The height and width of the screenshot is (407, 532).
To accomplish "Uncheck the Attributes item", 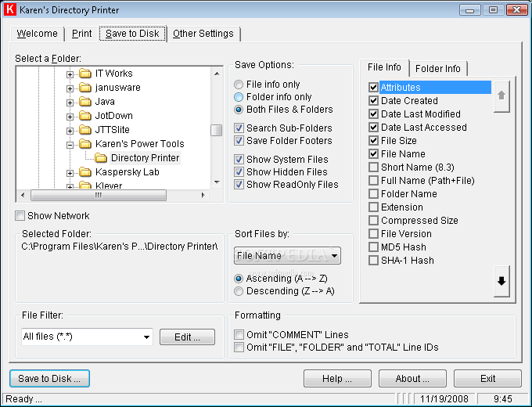I will [373, 87].
